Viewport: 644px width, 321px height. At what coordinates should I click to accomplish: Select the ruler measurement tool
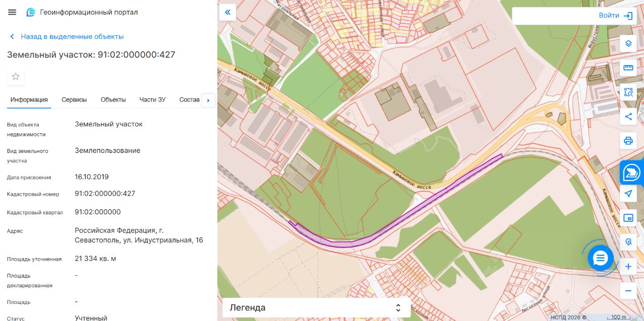628,67
